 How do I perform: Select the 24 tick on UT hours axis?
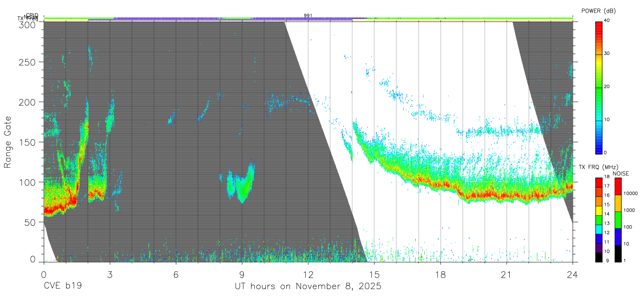(x=572, y=274)
